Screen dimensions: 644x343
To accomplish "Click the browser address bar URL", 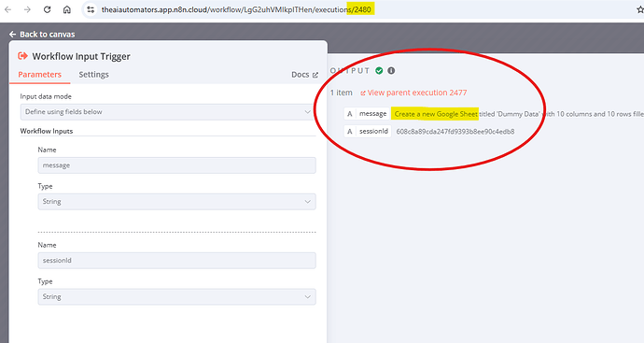I will coord(236,9).
